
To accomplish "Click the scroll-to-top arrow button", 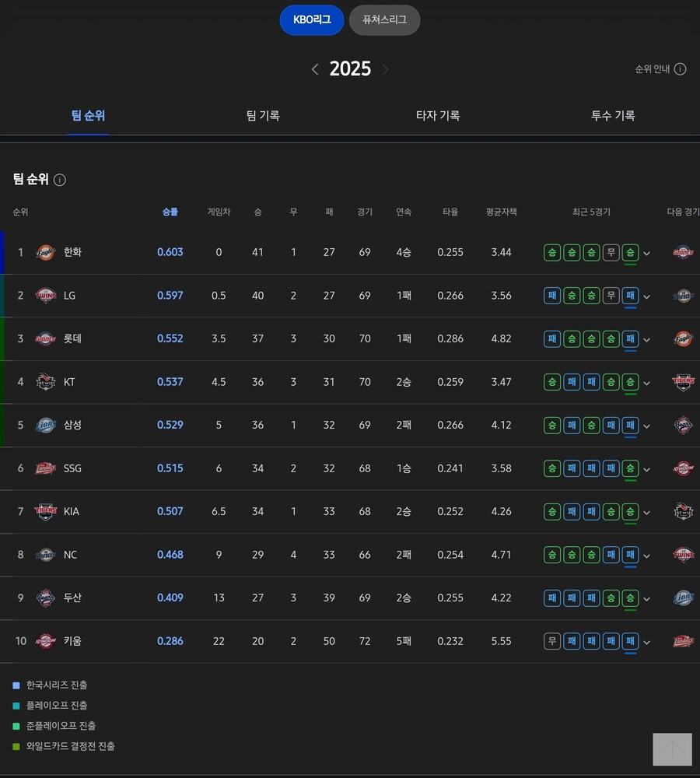I will [672, 749].
